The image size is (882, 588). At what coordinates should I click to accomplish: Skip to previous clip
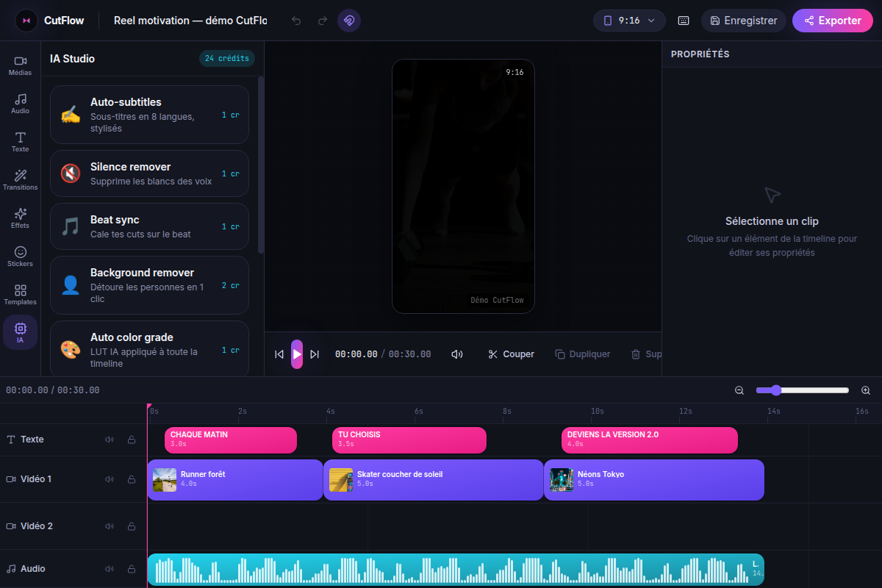[279, 354]
